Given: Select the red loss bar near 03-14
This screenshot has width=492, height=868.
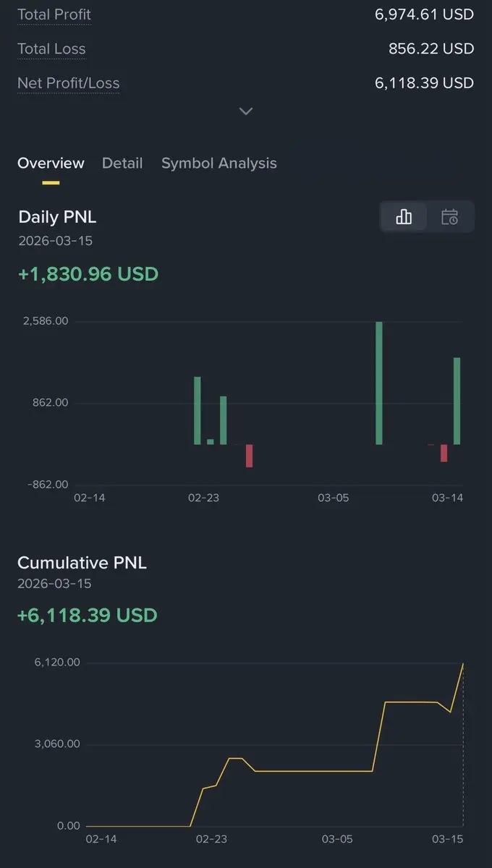Looking at the screenshot, I should coord(444,453).
